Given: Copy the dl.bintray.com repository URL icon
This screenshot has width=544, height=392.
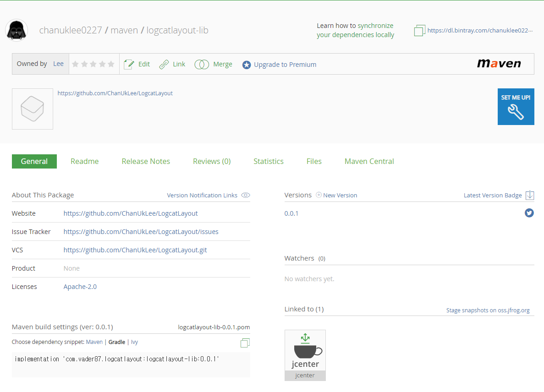Looking at the screenshot, I should click(x=419, y=31).
